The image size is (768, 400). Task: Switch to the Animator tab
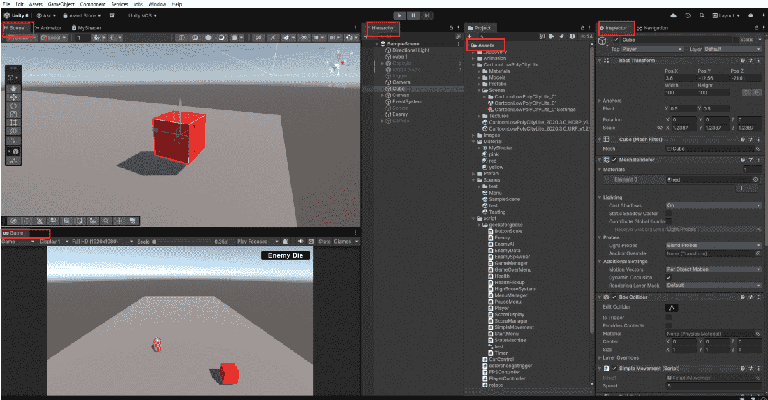pos(48,28)
